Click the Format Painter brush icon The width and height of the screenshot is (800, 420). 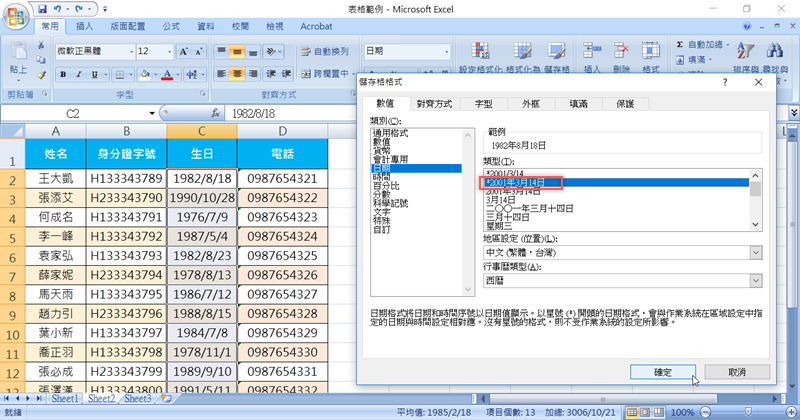pyautogui.click(x=41, y=73)
